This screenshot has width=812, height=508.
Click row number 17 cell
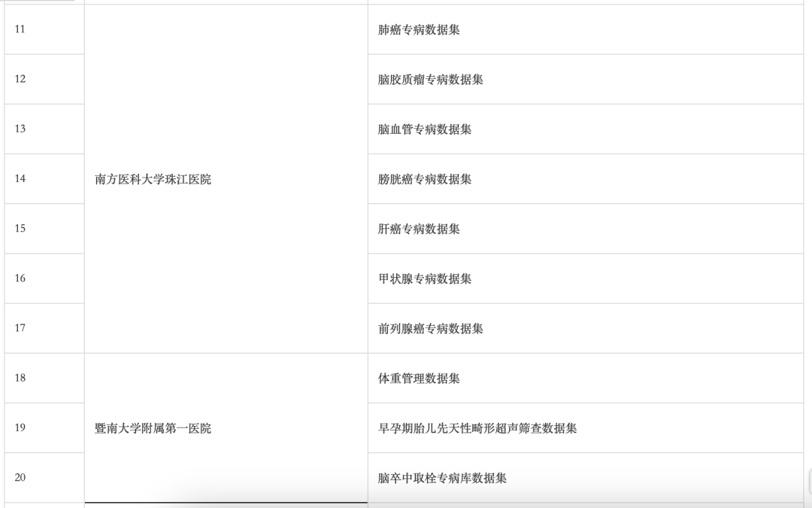[20, 327]
